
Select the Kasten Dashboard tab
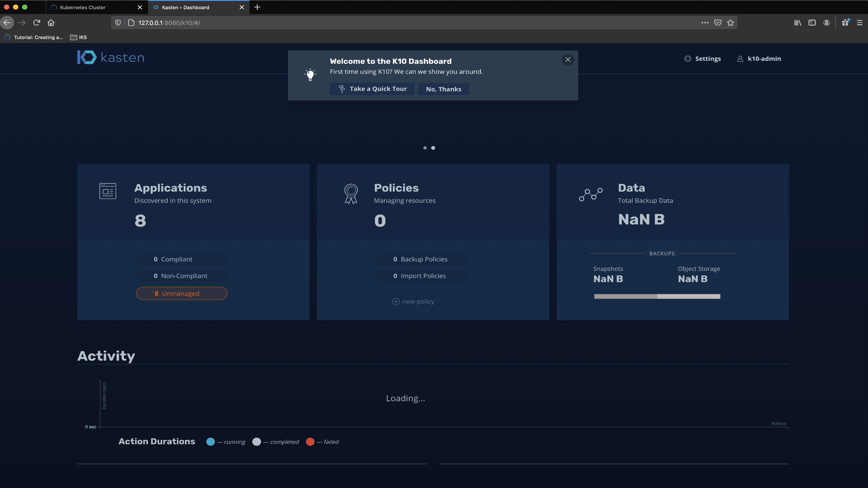(x=199, y=7)
